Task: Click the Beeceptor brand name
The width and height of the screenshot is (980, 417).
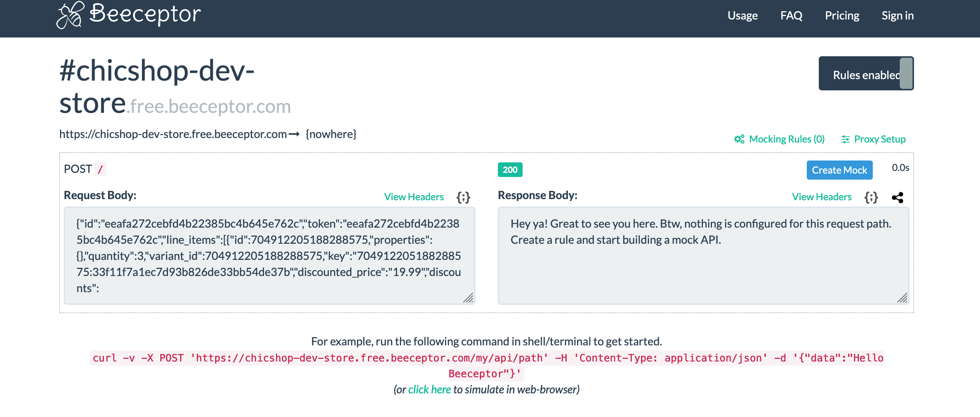Action: coord(145,14)
